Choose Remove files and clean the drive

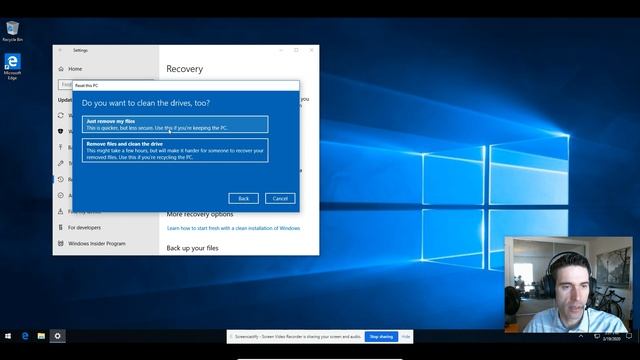175,151
